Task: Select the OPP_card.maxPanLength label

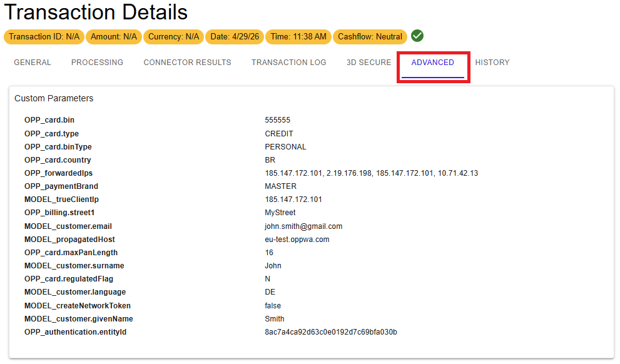Action: click(71, 253)
